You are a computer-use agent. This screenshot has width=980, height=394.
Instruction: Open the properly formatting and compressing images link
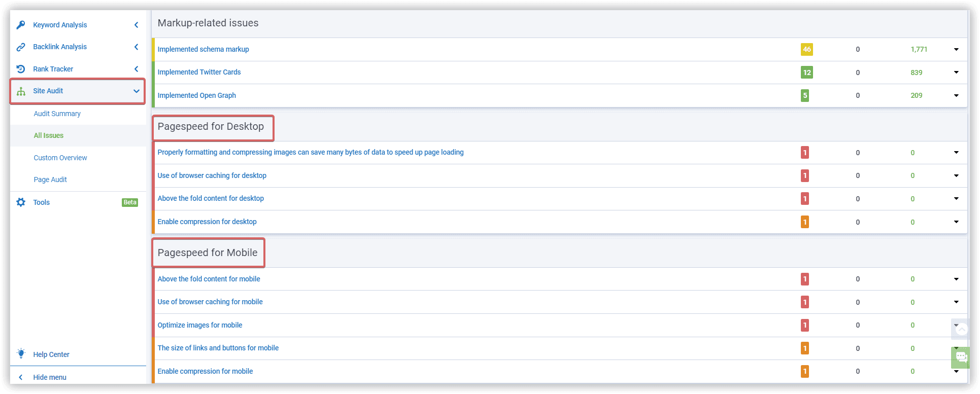pyautogui.click(x=310, y=152)
